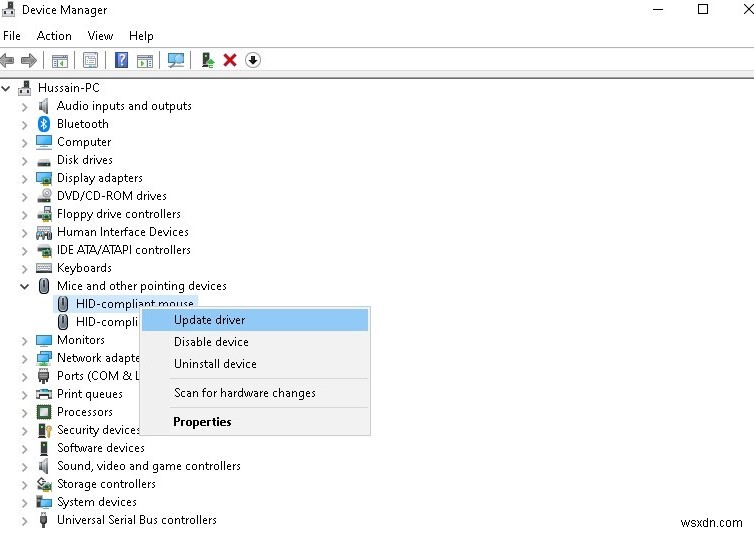Click Show/Hide Console Tree toolbar icon

point(60,61)
